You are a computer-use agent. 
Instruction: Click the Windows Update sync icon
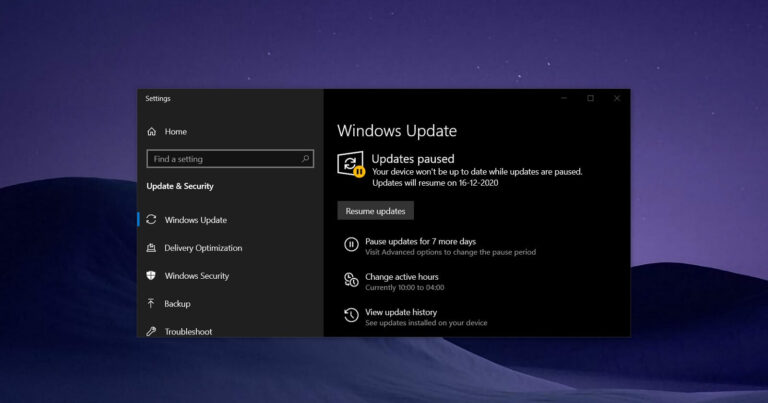coord(151,220)
